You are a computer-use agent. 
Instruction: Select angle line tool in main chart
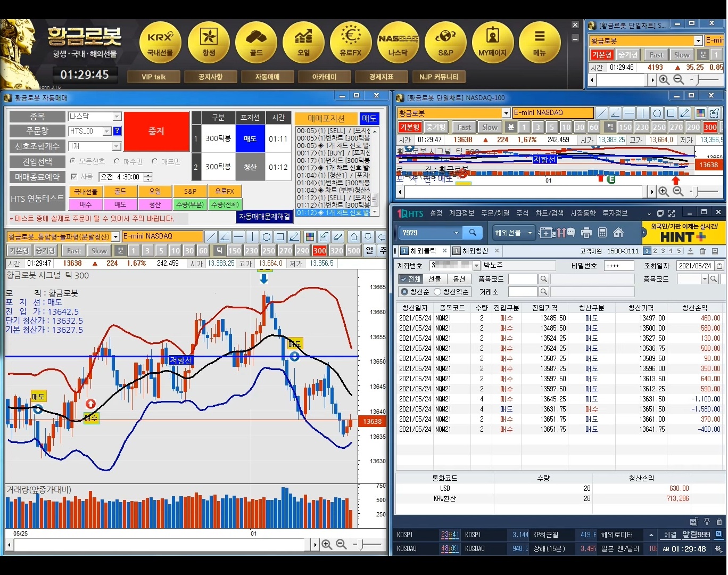coord(225,236)
